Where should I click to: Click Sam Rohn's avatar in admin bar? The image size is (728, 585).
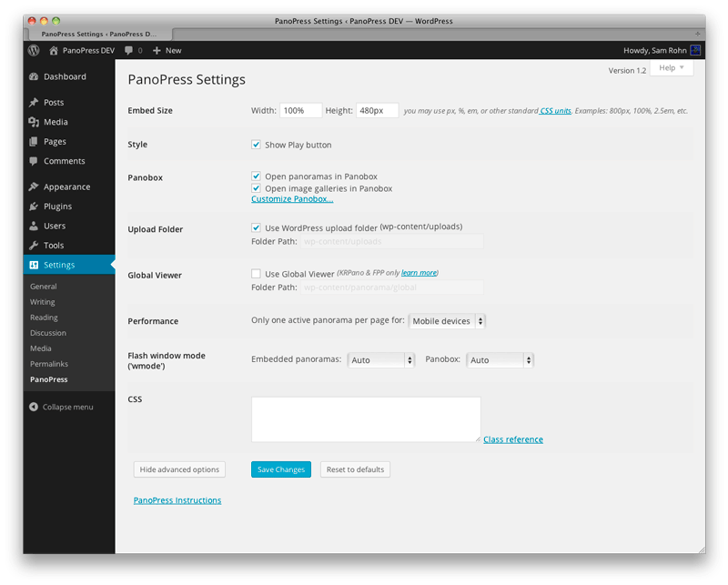695,50
